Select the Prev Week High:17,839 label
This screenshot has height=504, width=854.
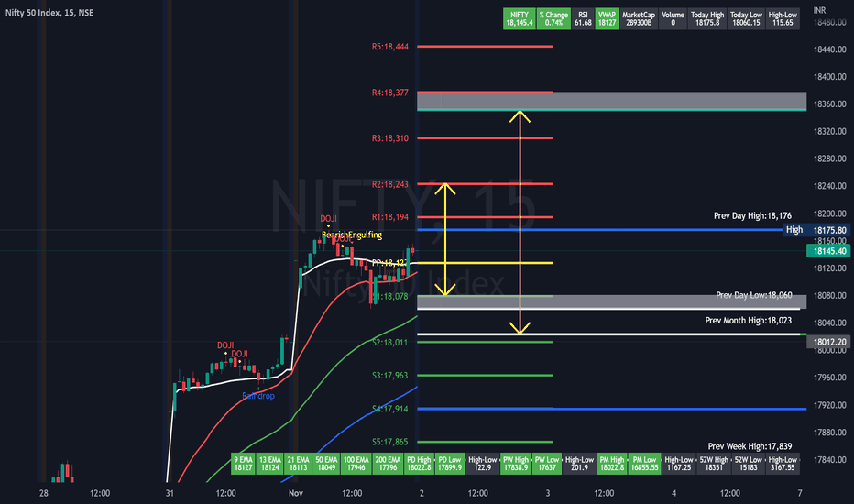pos(750,446)
